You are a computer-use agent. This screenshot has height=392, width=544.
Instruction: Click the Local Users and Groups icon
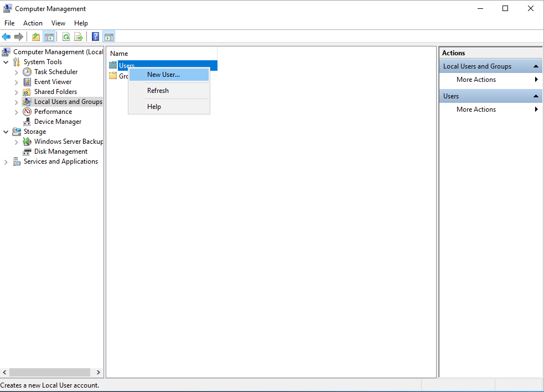pyautogui.click(x=27, y=102)
